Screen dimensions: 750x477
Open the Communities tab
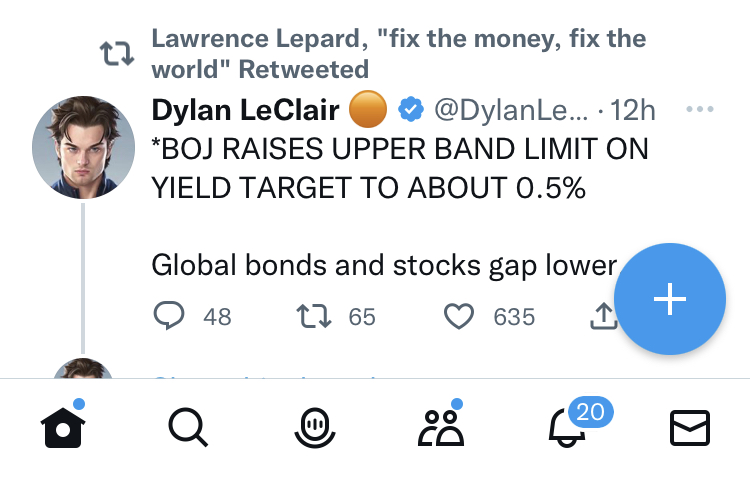tap(440, 428)
